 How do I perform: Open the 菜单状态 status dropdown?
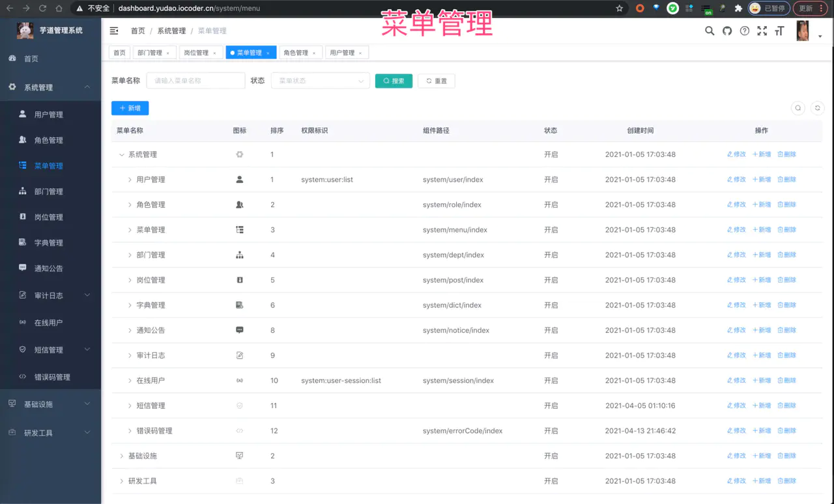[320, 81]
